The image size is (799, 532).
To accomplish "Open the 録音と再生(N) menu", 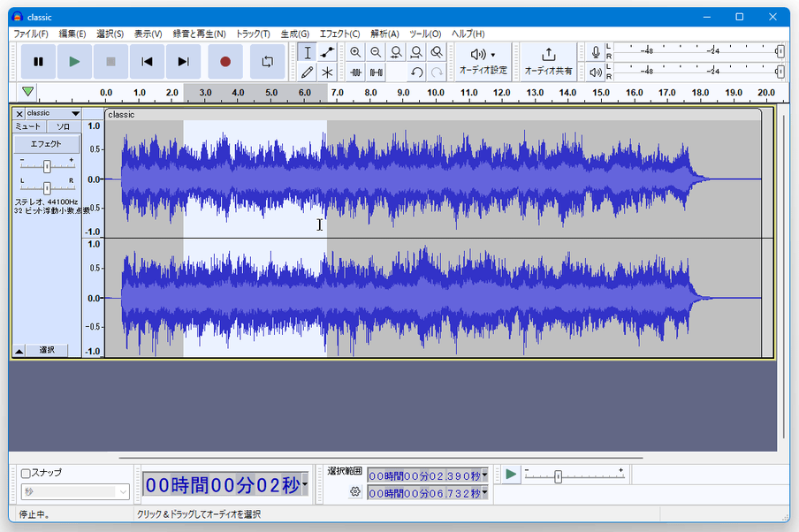I will click(199, 34).
